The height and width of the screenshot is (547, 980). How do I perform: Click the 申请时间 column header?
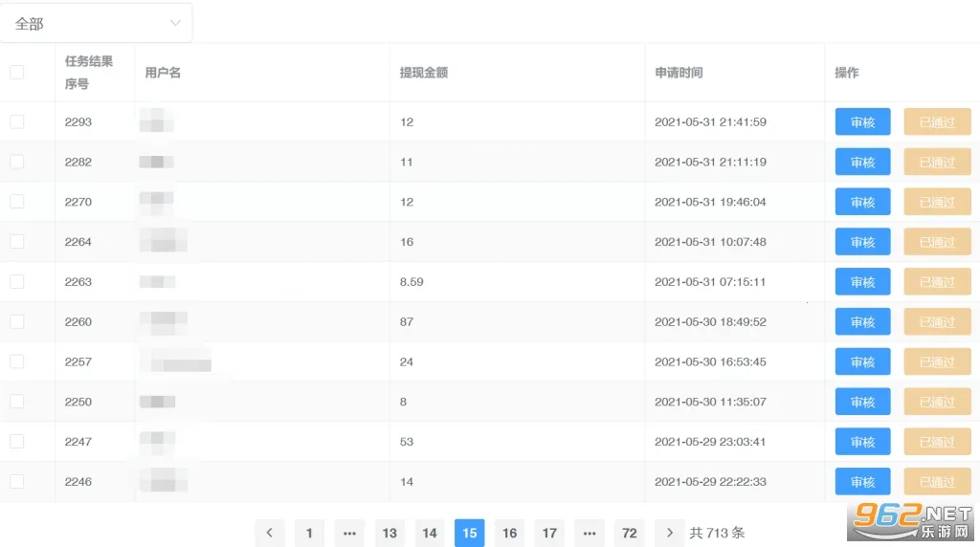(679, 73)
